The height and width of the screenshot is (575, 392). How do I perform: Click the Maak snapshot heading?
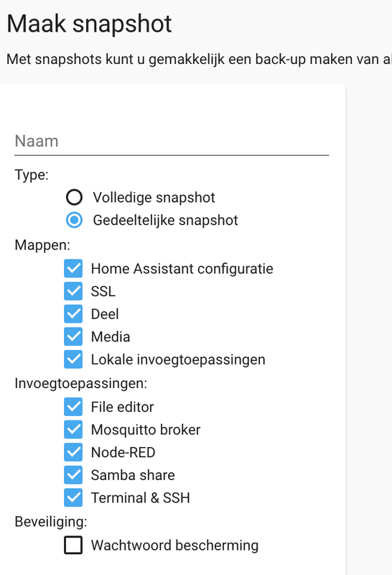coord(90,24)
